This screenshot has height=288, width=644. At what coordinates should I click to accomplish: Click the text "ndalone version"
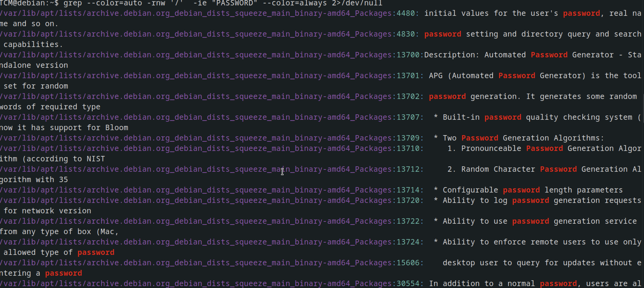(34, 65)
